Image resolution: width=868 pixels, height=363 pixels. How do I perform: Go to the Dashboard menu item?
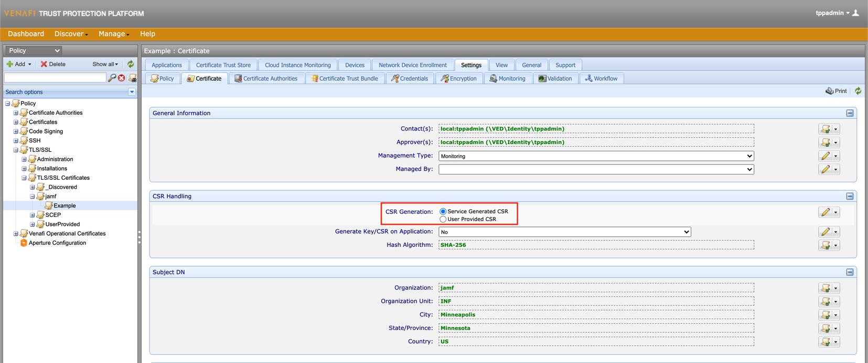coord(26,34)
